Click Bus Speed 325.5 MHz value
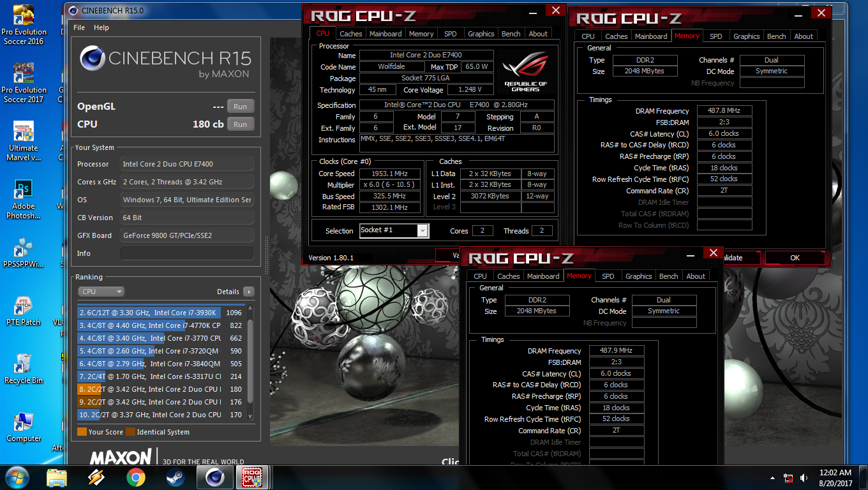Screen dimensions: 868x490 pos(390,197)
